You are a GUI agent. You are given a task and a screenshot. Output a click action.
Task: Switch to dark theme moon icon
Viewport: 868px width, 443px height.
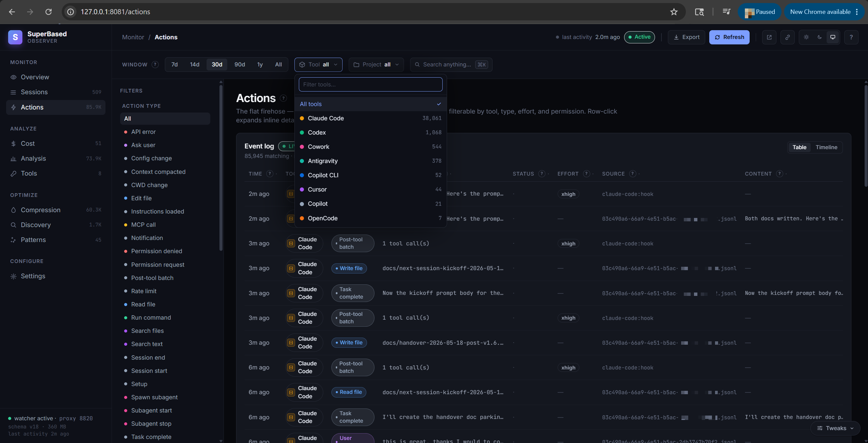pos(819,37)
